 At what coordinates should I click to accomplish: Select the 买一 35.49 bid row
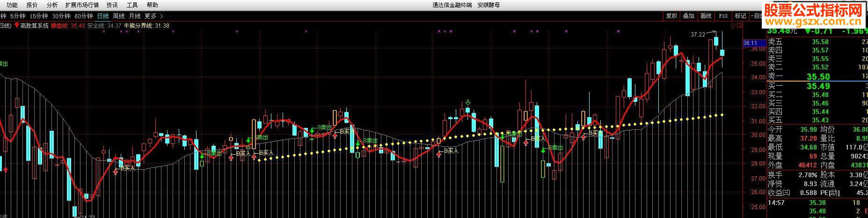(x=817, y=86)
